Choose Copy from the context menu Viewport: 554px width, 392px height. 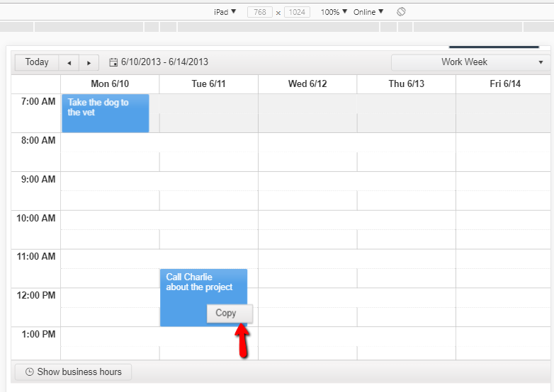click(226, 313)
